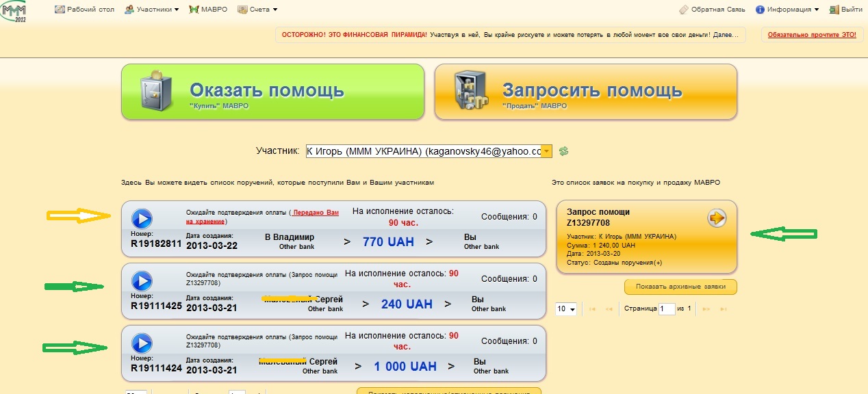The image size is (868, 394).
Task: Click the 90 час. remaining time in order R19182811
Action: (x=403, y=223)
